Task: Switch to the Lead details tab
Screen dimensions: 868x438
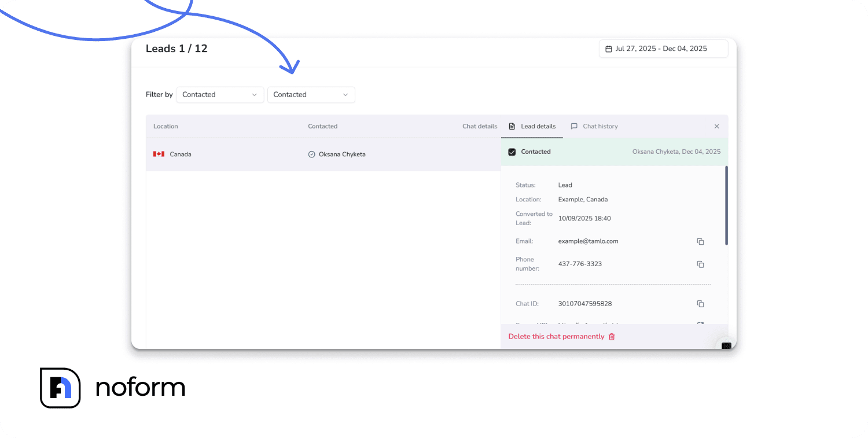Action: click(532, 126)
